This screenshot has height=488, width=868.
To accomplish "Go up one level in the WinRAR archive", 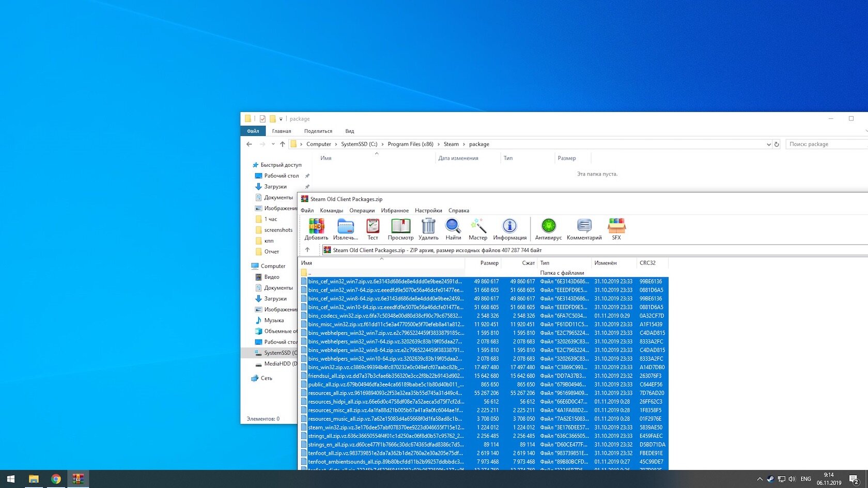I will [307, 250].
